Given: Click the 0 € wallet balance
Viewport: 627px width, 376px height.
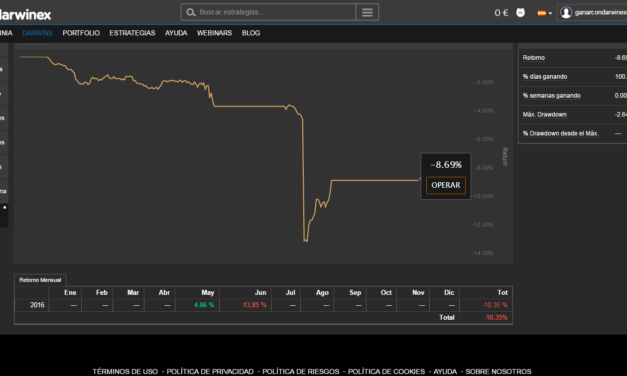Looking at the screenshot, I should (x=501, y=13).
